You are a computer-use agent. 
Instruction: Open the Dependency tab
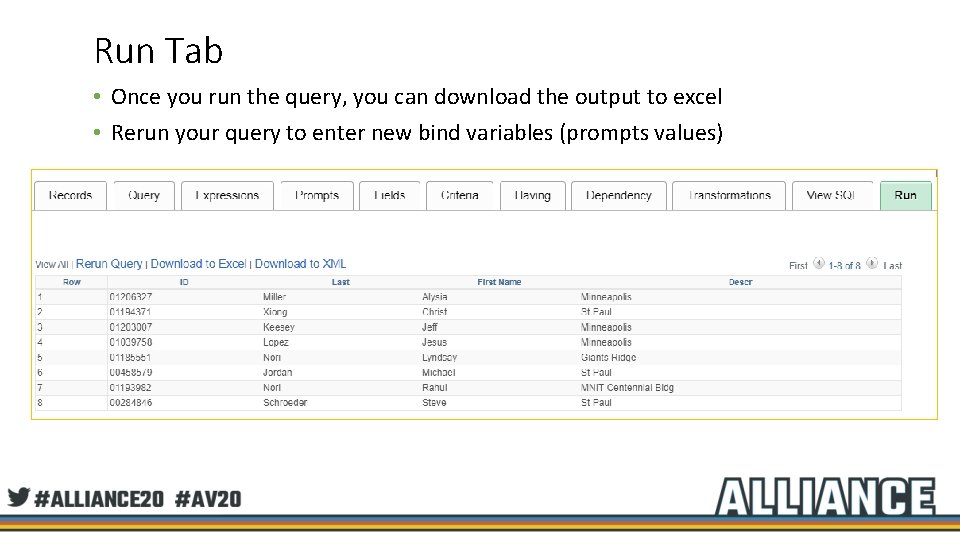(619, 195)
